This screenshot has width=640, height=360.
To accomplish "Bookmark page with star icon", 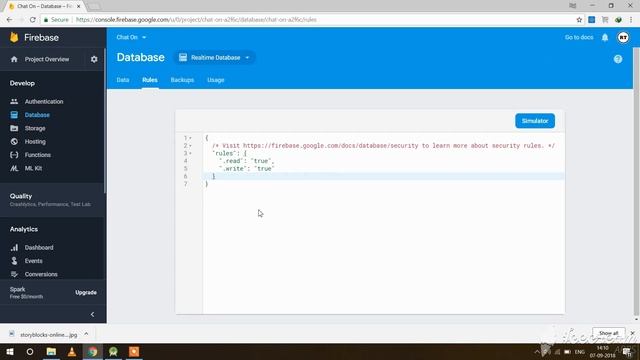I will tap(579, 20).
